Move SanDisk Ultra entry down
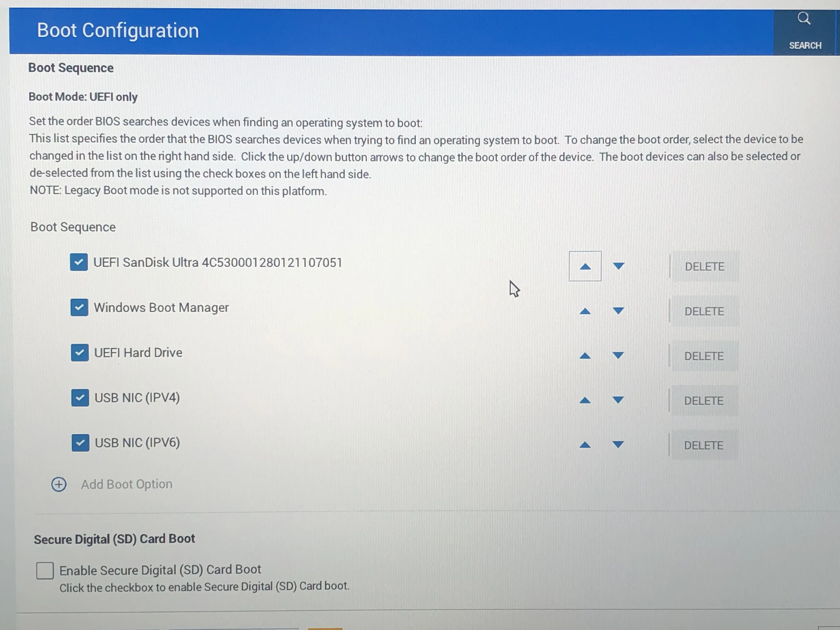Viewport: 840px width, 630px height. 619,266
